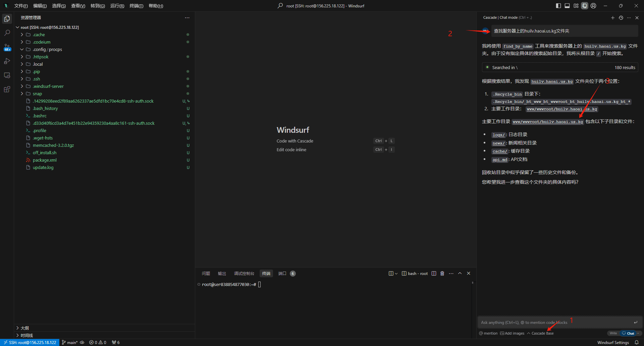Open the www/wwwroot/huilv.haoai.us.kg link in list item 2
This screenshot has height=346, width=644.
[x=562, y=109]
